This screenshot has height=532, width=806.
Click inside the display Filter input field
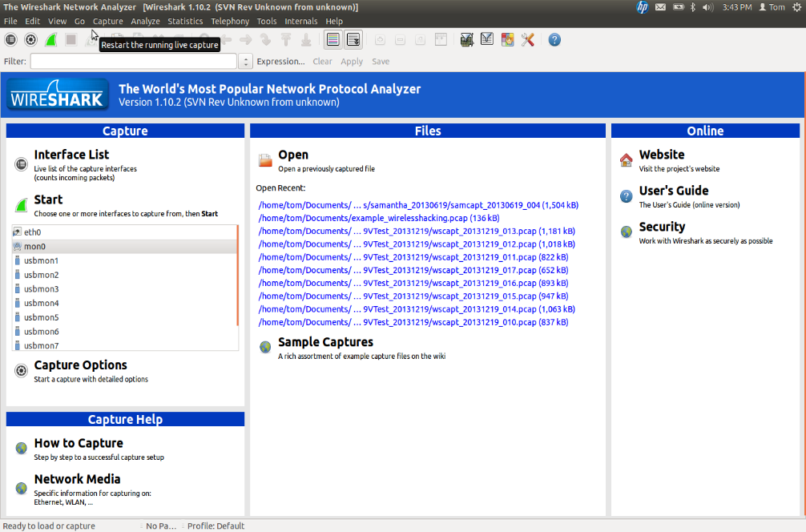(x=133, y=61)
